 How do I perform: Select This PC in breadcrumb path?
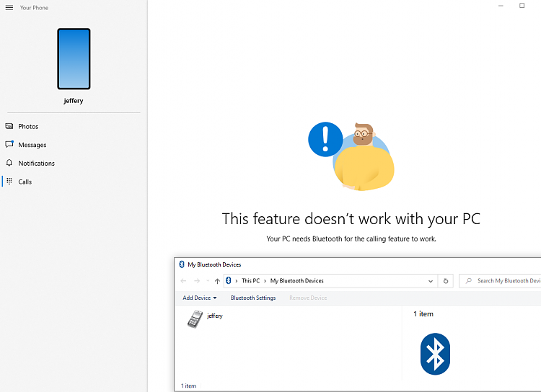click(x=251, y=280)
